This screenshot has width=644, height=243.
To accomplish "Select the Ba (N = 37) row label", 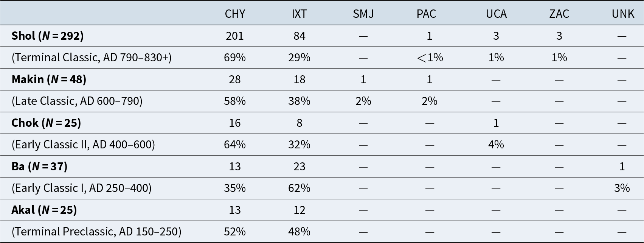I will (39, 167).
